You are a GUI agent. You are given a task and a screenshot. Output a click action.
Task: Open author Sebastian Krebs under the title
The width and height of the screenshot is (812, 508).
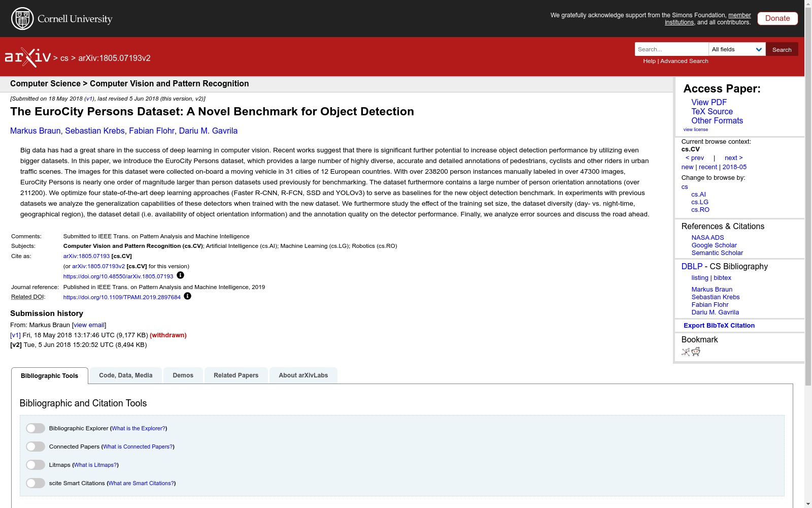point(95,131)
